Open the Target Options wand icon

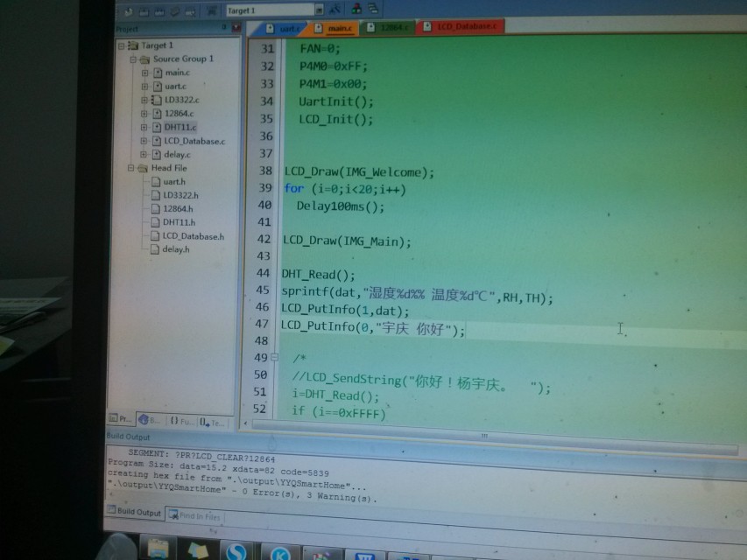tap(336, 10)
